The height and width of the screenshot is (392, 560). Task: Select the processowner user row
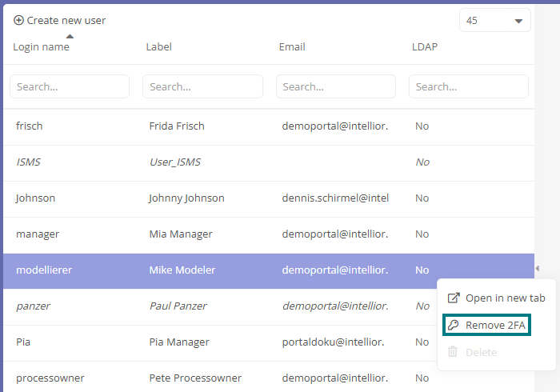[x=269, y=378]
